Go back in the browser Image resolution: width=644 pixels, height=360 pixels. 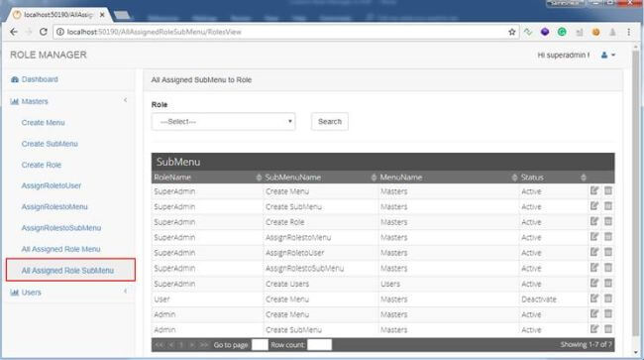pos(14,32)
